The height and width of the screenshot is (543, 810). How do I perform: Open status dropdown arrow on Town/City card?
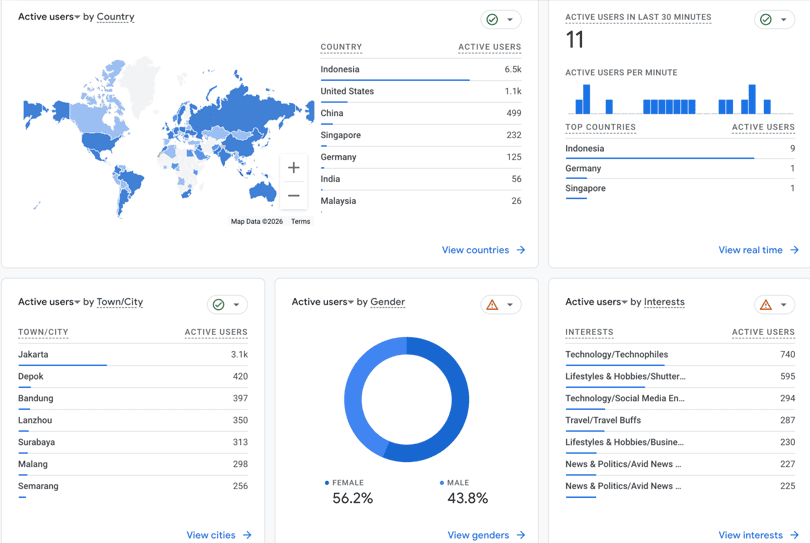[236, 305]
